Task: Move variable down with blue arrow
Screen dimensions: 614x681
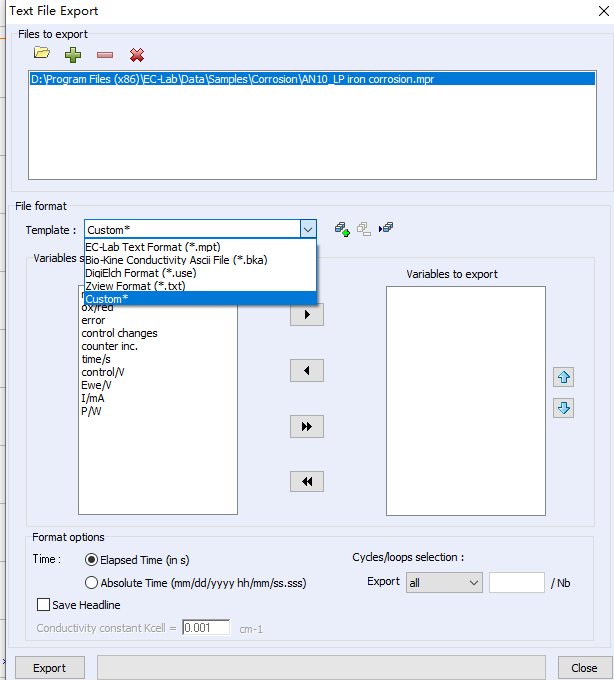Action: click(563, 408)
